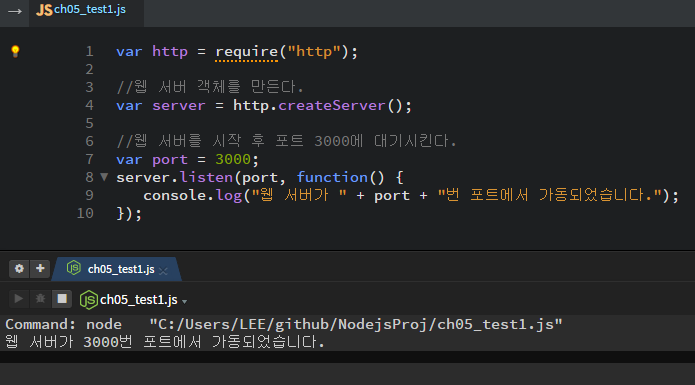Click the JS file icon in the editor tab
695x385 pixels.
pyautogui.click(x=44, y=10)
